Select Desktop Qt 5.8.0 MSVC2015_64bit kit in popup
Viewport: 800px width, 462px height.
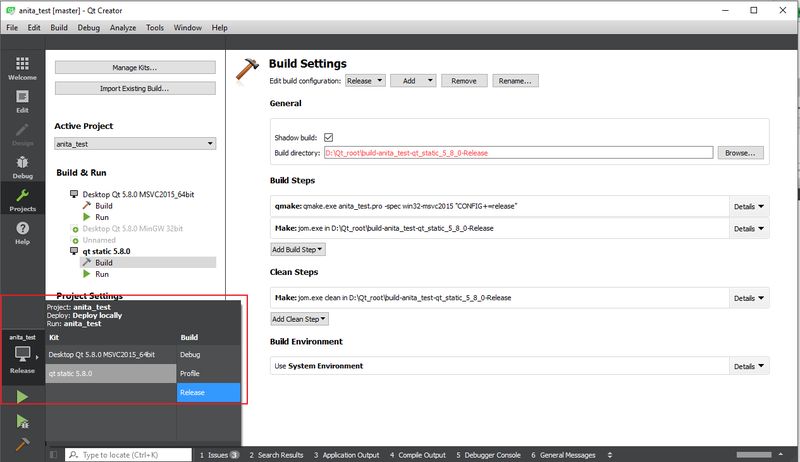(x=111, y=354)
